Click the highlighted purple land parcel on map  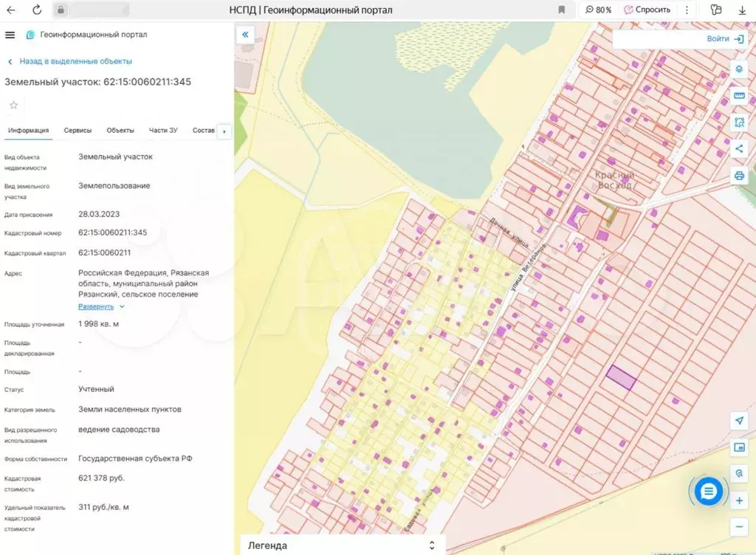click(x=621, y=377)
